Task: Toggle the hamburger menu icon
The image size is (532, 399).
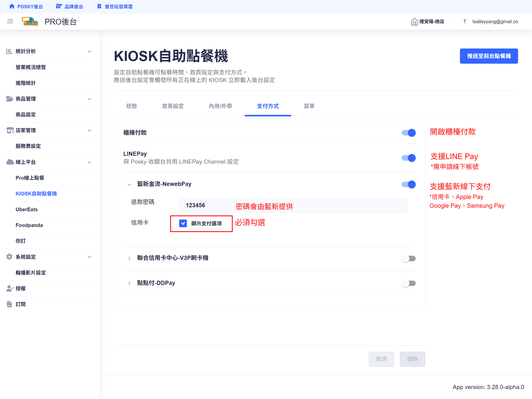Action: (x=10, y=21)
